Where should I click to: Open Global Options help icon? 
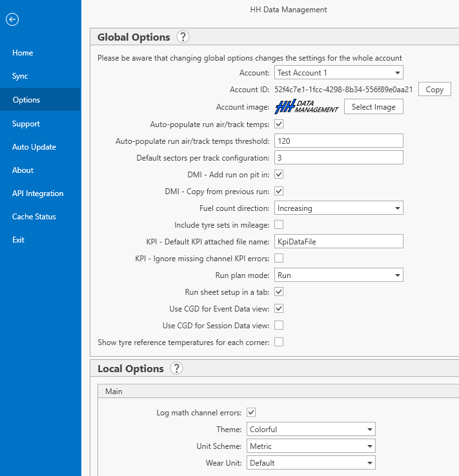pos(183,37)
